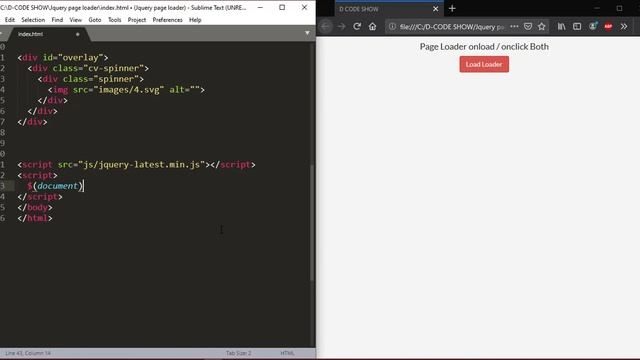This screenshot has width=640, height=360.
Task: Click the jquery-latest.min.js script line
Action: 136,164
